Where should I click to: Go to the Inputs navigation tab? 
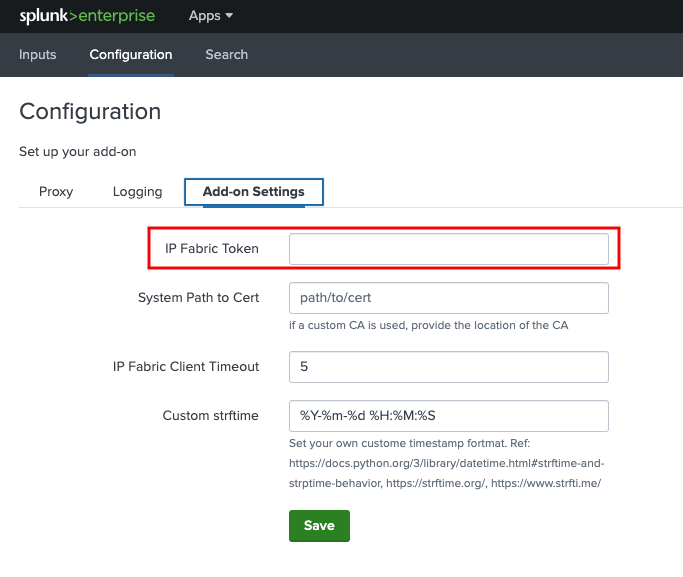(x=38, y=55)
